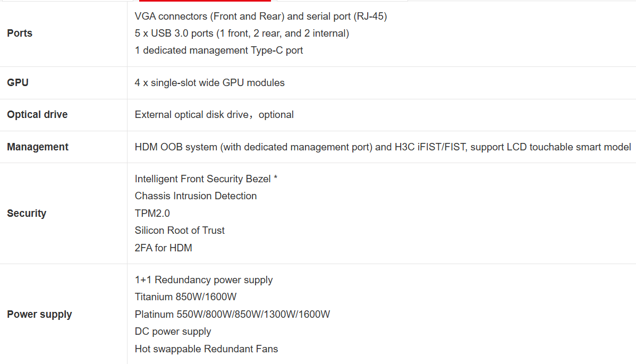Click the VGA connectors and serial port line

(261, 16)
